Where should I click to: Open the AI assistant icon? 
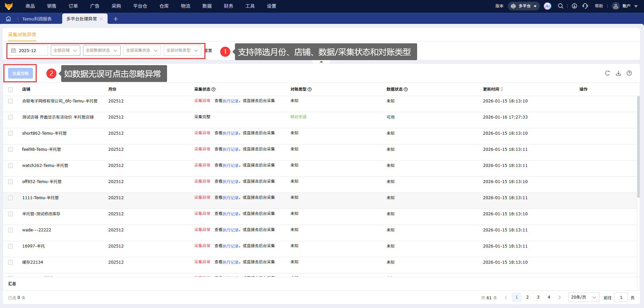[548, 6]
